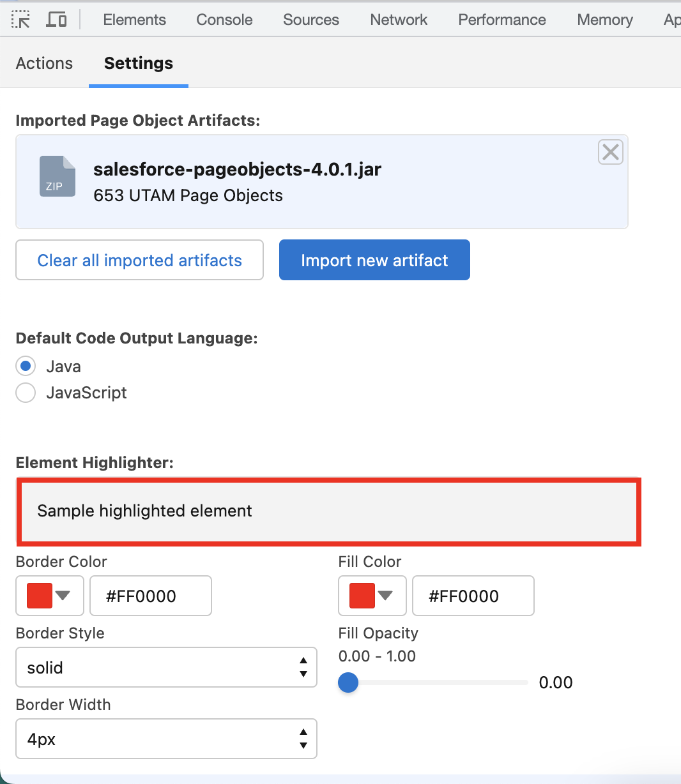Click the Border Color hex input field
The image size is (681, 784).
[151, 596]
